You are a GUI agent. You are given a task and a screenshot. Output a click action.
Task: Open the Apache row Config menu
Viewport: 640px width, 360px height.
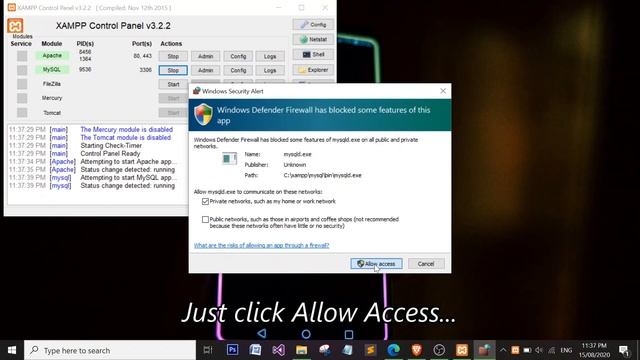[x=238, y=56]
